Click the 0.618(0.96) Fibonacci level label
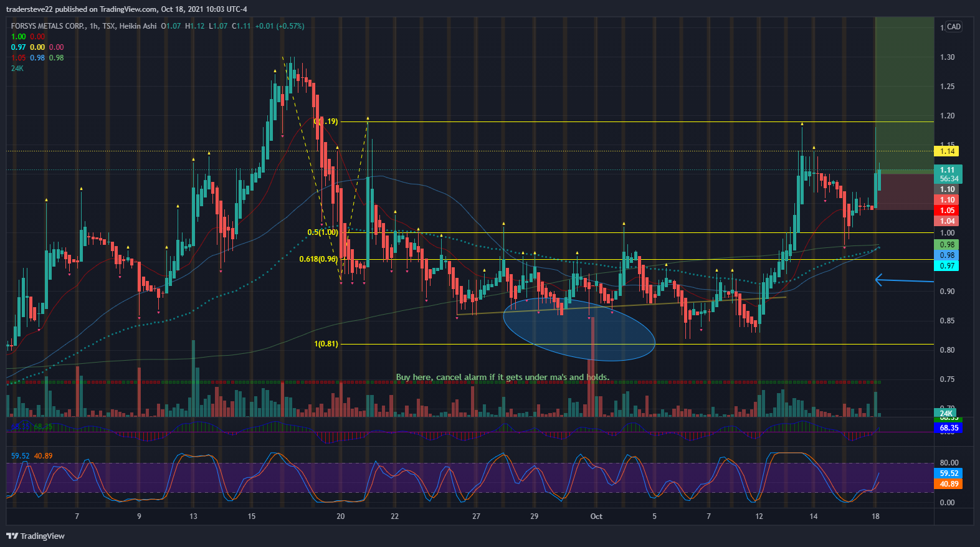This screenshot has height=547, width=980. point(318,259)
